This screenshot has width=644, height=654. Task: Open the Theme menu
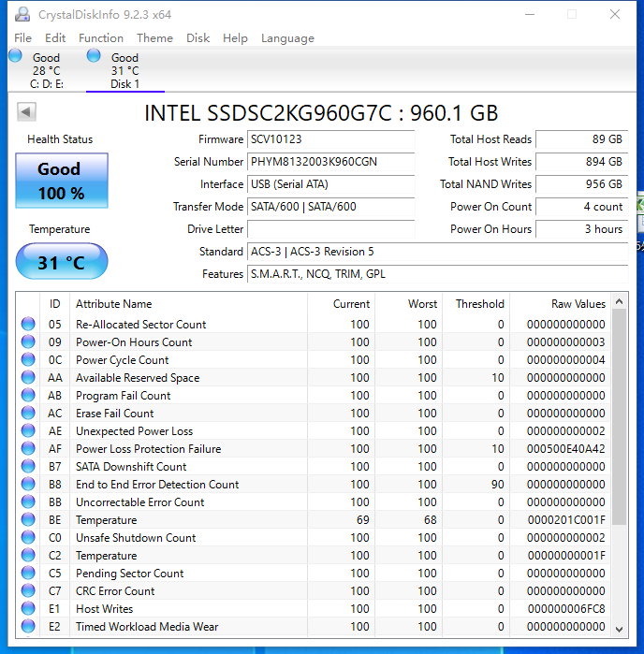click(x=154, y=38)
